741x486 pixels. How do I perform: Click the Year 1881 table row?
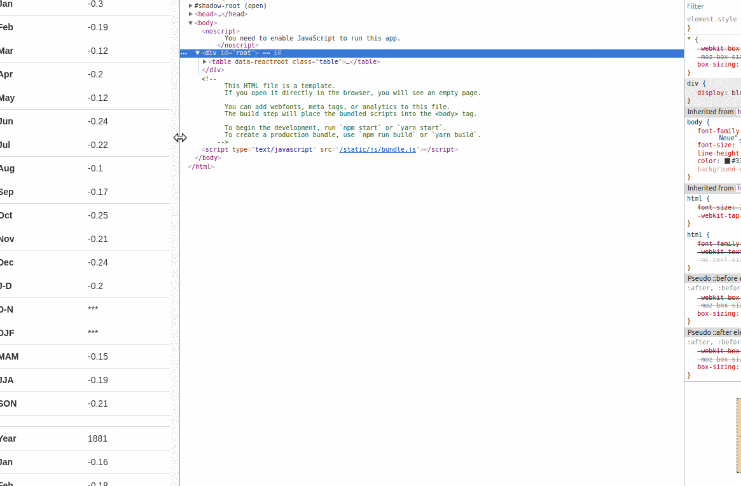pyautogui.click(x=88, y=438)
